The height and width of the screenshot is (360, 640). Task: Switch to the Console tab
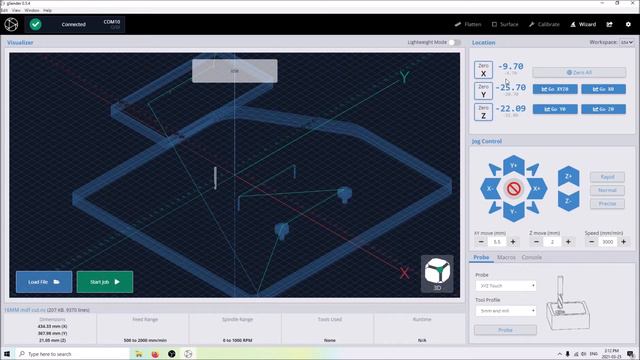click(x=531, y=257)
